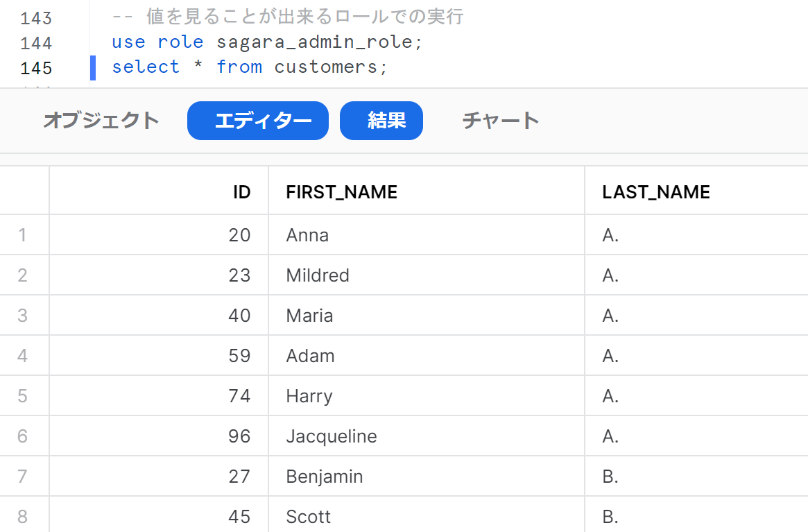
Task: Place cursor on the word customers
Action: tap(325, 67)
